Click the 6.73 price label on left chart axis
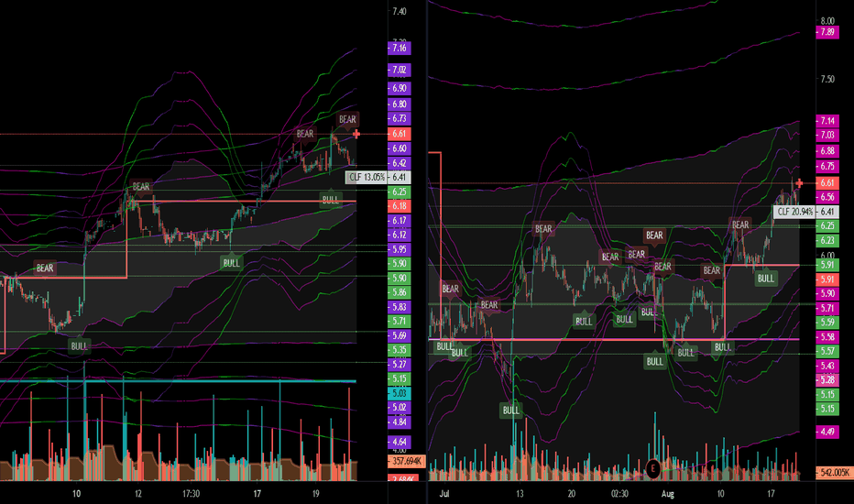The width and height of the screenshot is (854, 504). (x=400, y=118)
